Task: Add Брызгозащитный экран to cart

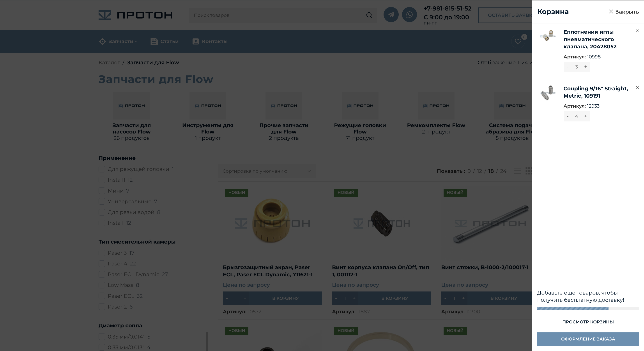Action: click(x=285, y=298)
